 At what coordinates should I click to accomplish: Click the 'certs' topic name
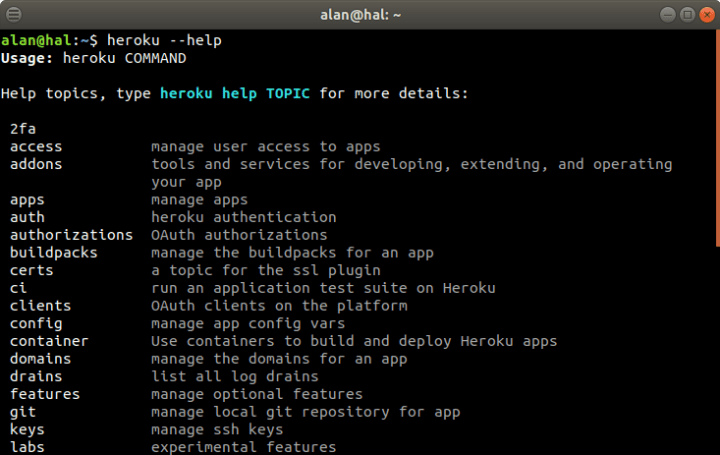(x=32, y=270)
